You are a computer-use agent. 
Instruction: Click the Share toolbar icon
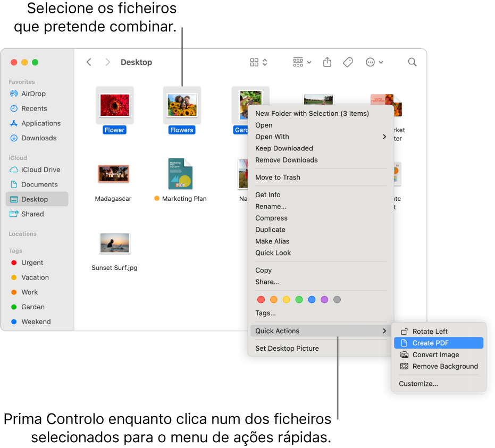click(327, 62)
